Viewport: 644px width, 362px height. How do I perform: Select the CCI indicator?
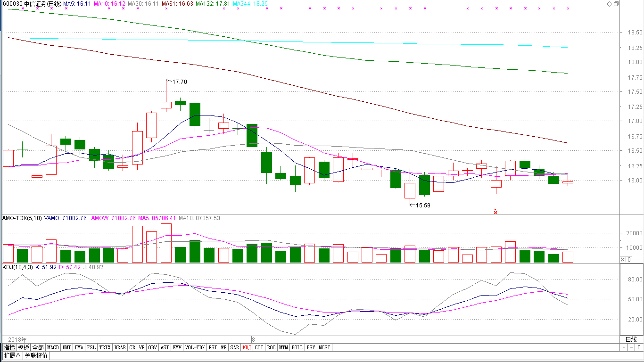point(259,347)
